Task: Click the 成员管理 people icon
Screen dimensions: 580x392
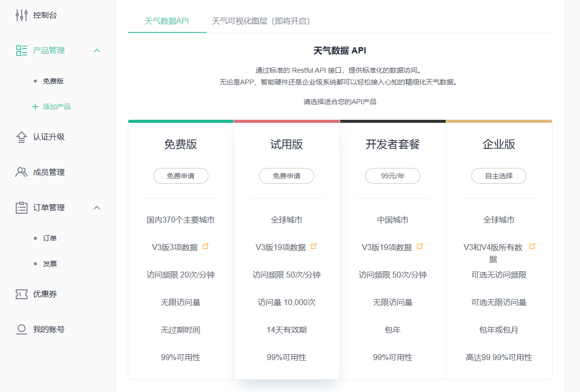Action: click(x=21, y=172)
